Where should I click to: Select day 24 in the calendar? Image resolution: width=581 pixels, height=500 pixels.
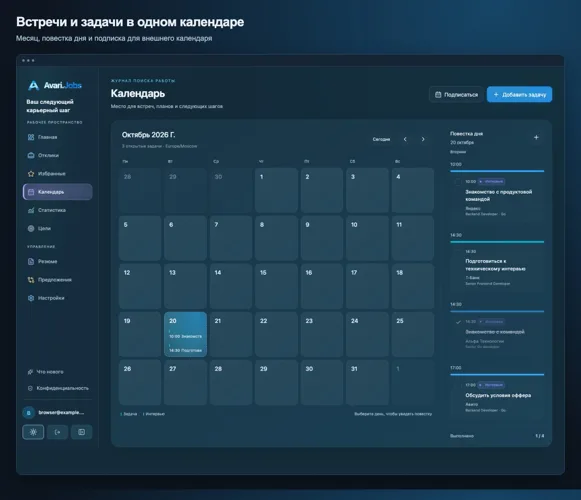(x=367, y=334)
